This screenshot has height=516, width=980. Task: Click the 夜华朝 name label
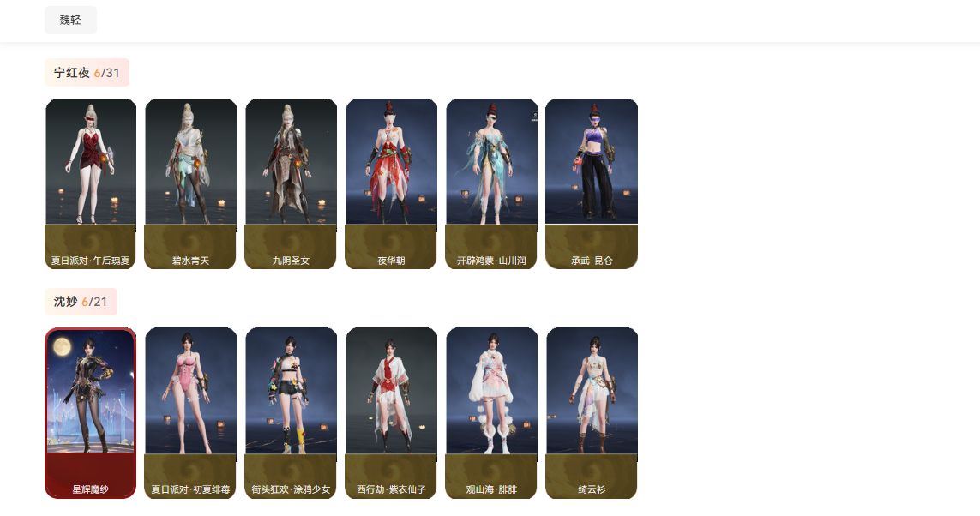coord(391,261)
